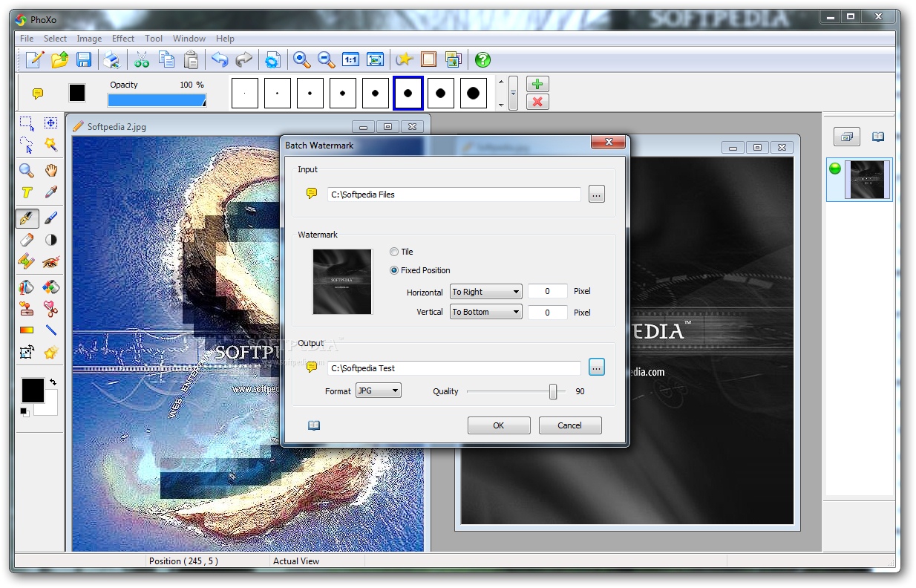Open the Format JPG dropdown
The image size is (916, 588).
378,391
